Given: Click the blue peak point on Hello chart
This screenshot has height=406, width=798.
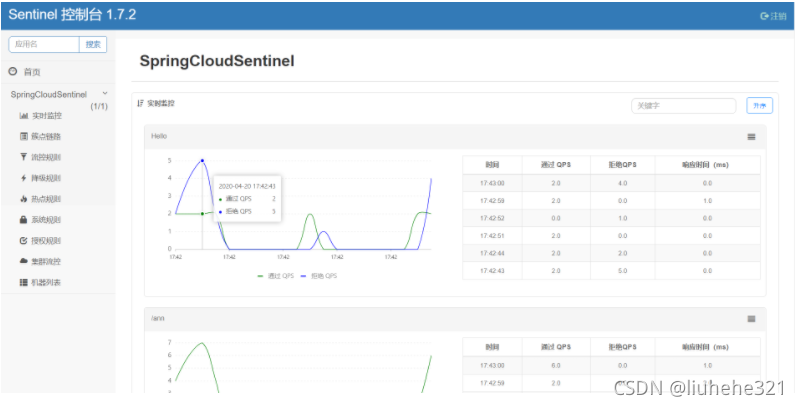Looking at the screenshot, I should pos(202,161).
